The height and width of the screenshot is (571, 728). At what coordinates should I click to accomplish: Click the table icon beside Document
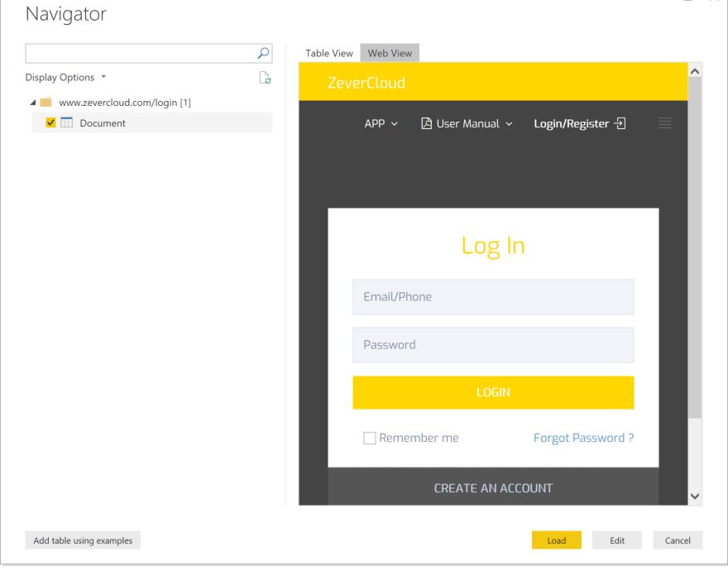tap(67, 122)
